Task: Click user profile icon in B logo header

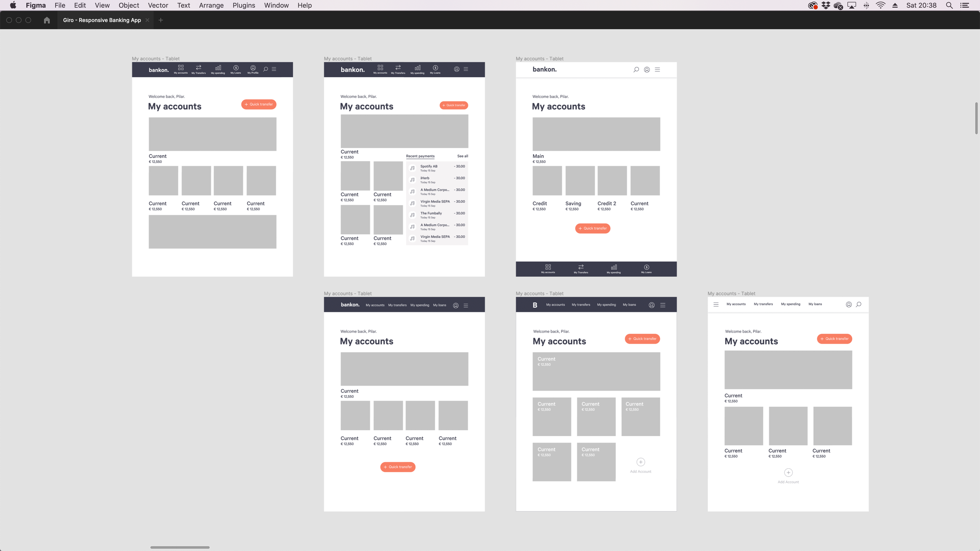Action: click(x=652, y=305)
